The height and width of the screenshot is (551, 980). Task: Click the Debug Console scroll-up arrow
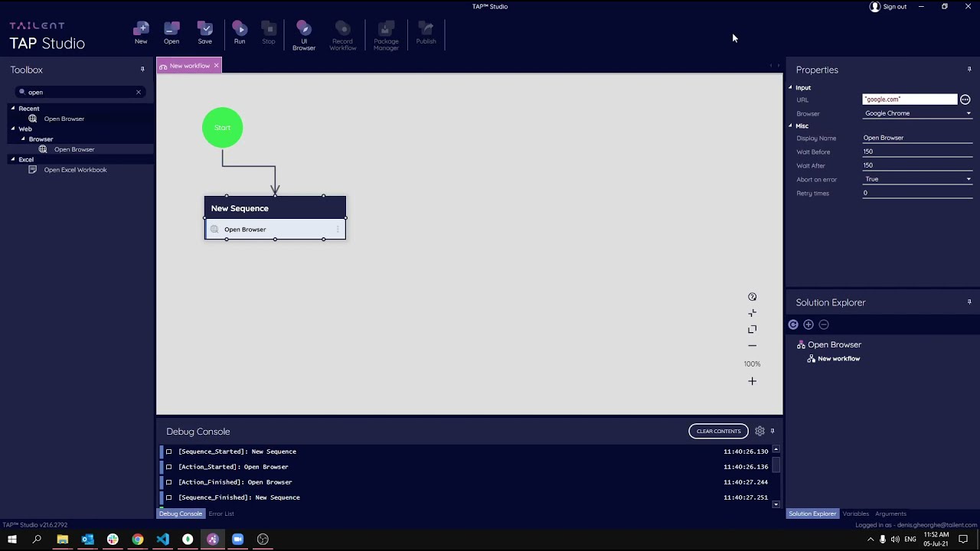tap(776, 449)
